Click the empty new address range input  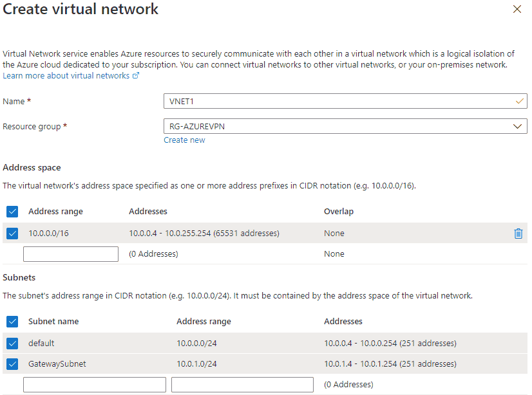(71, 254)
